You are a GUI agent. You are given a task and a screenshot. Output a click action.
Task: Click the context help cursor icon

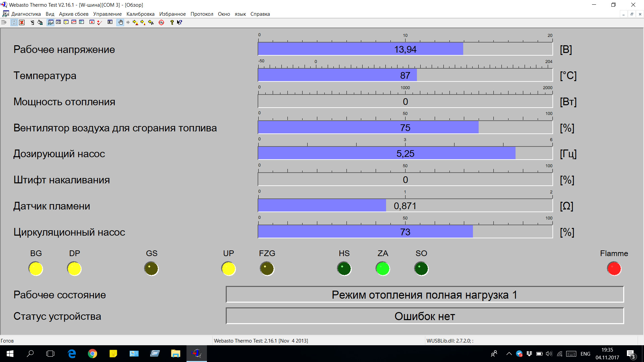pos(179,22)
